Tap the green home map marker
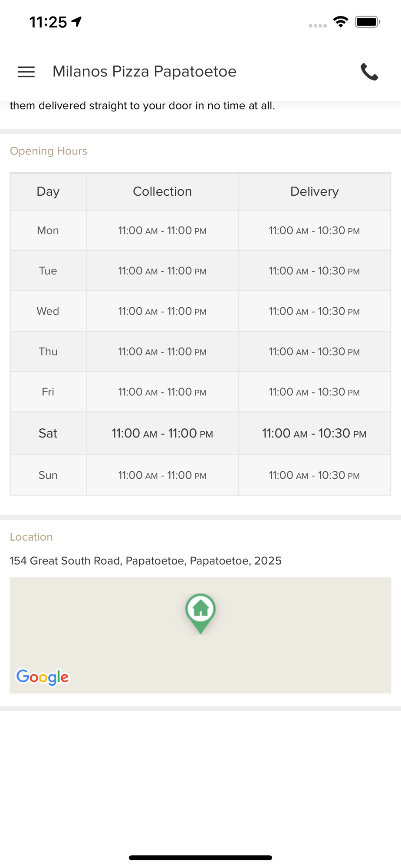Screen dimensions: 401x868 pyautogui.click(x=200, y=613)
